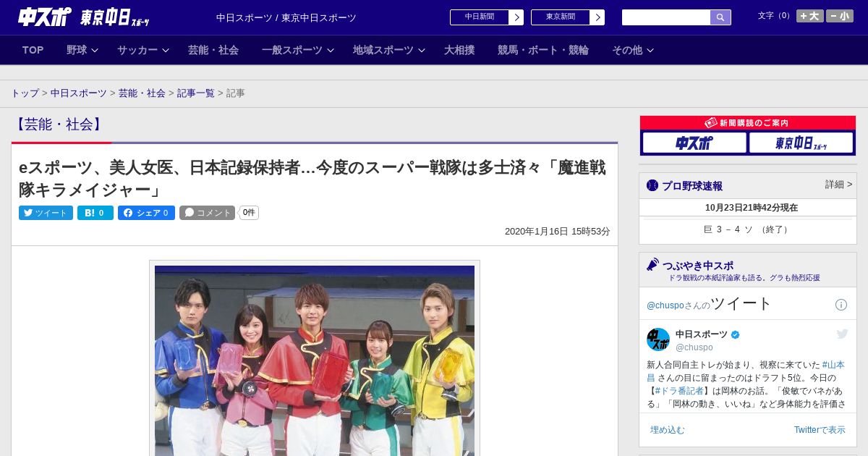Click the 0件 comment count badge
Screen dimensions: 868x456
pyautogui.click(x=249, y=213)
